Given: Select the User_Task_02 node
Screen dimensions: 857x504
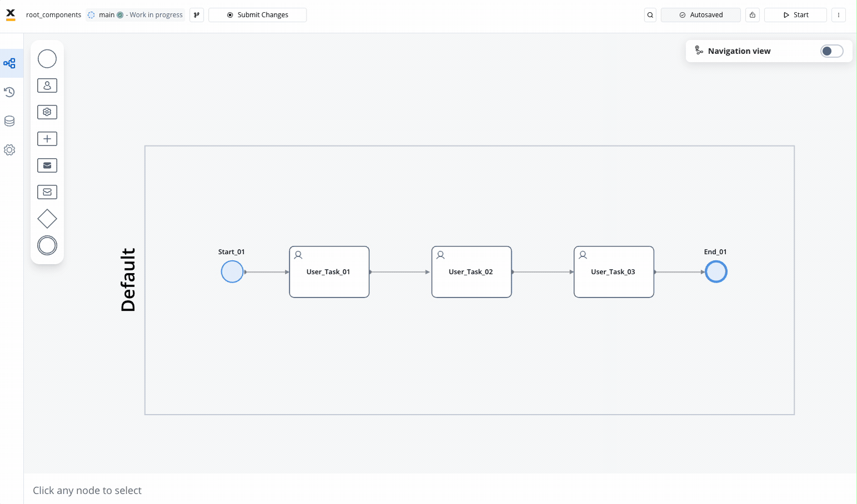Looking at the screenshot, I should pos(472,272).
